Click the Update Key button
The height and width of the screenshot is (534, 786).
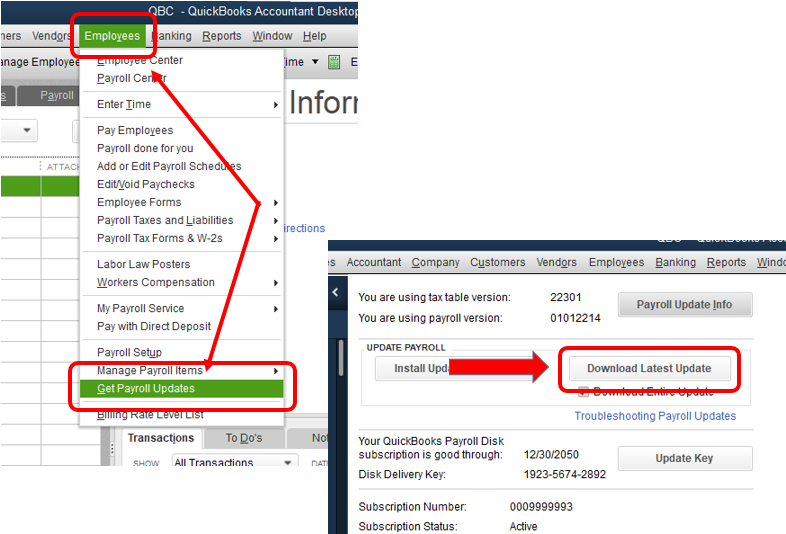click(x=684, y=458)
